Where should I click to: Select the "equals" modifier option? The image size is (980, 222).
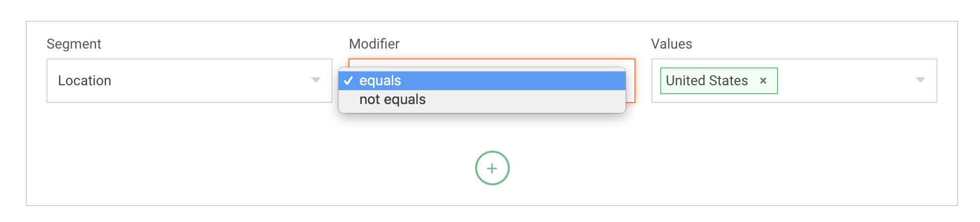[x=380, y=81]
